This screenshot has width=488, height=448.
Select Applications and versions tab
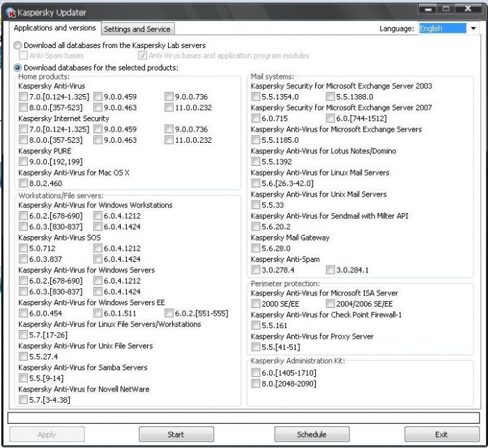pos(55,28)
